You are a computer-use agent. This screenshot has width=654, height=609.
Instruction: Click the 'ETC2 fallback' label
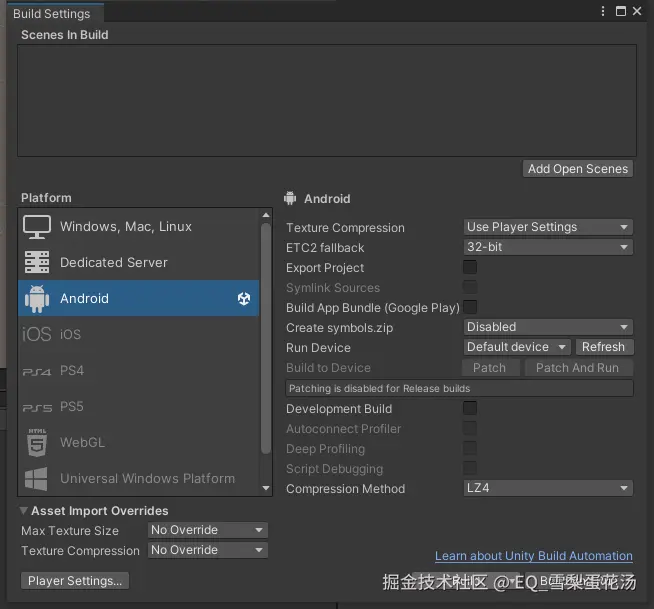(x=325, y=248)
